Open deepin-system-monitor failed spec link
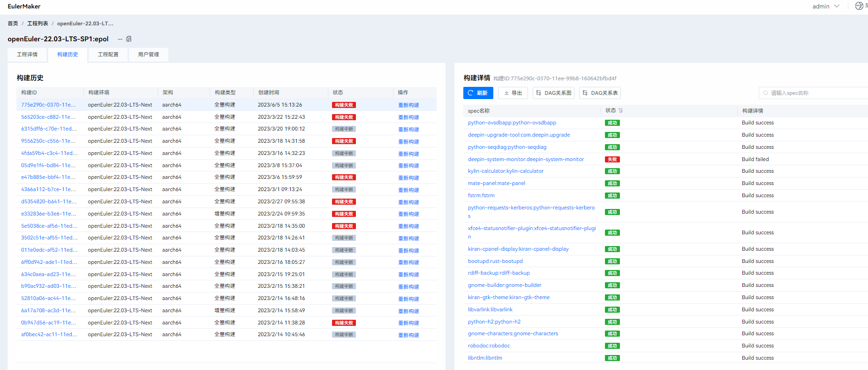Viewport: 868px width, 370px height. pos(526,159)
